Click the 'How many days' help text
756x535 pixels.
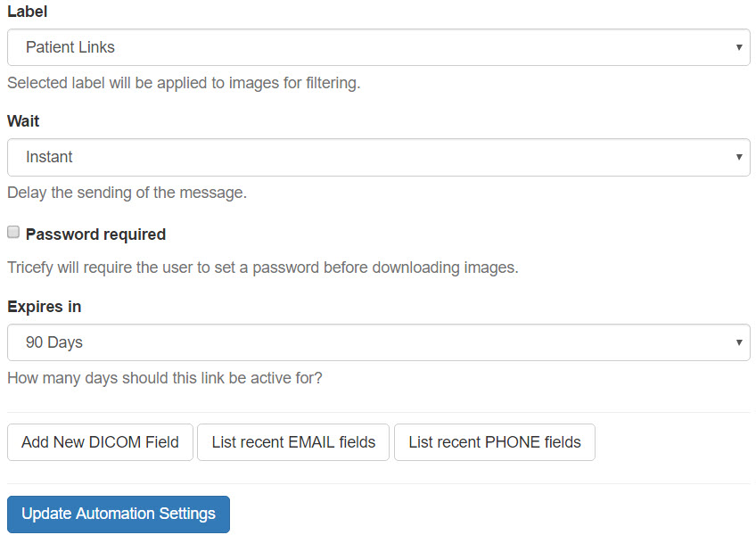164,378
